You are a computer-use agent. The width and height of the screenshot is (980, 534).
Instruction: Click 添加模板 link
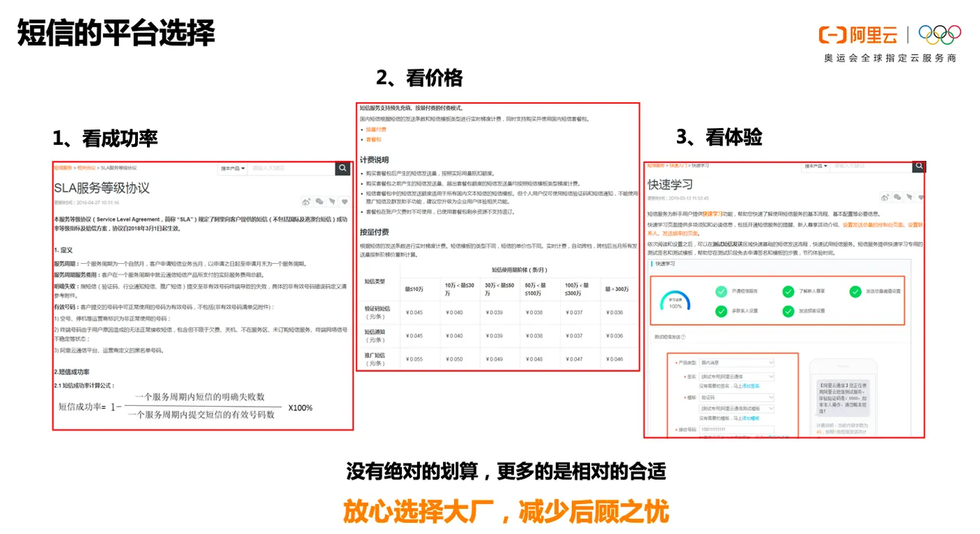coord(750,418)
